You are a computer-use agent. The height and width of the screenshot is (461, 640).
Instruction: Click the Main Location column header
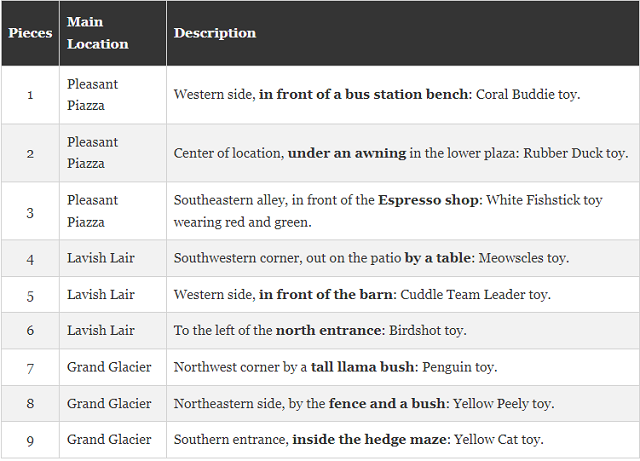[x=97, y=33]
